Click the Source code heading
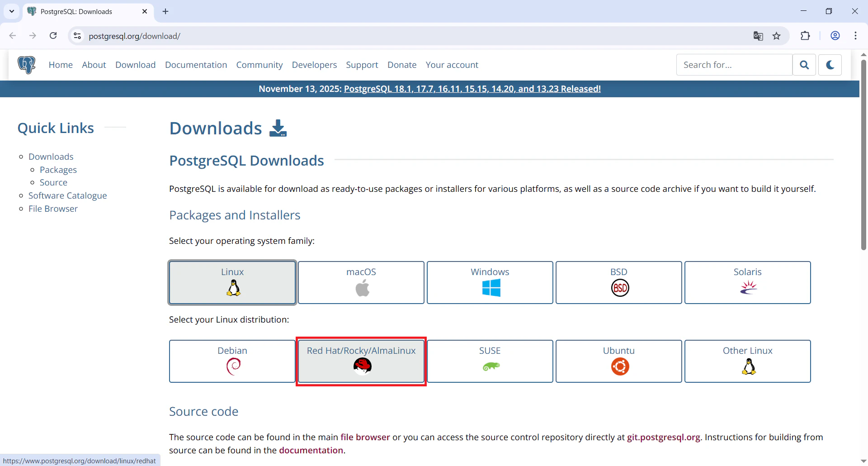868x466 pixels. point(203,411)
